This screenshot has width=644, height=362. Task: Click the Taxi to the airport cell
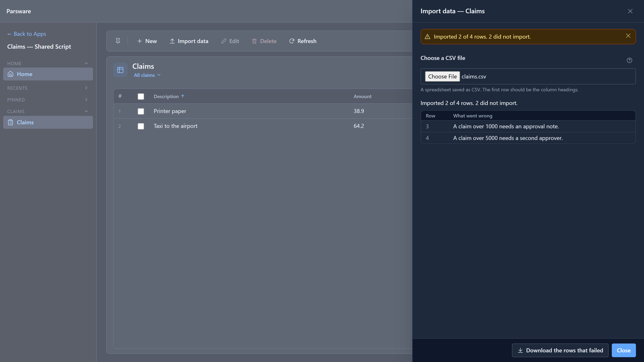[x=175, y=126]
